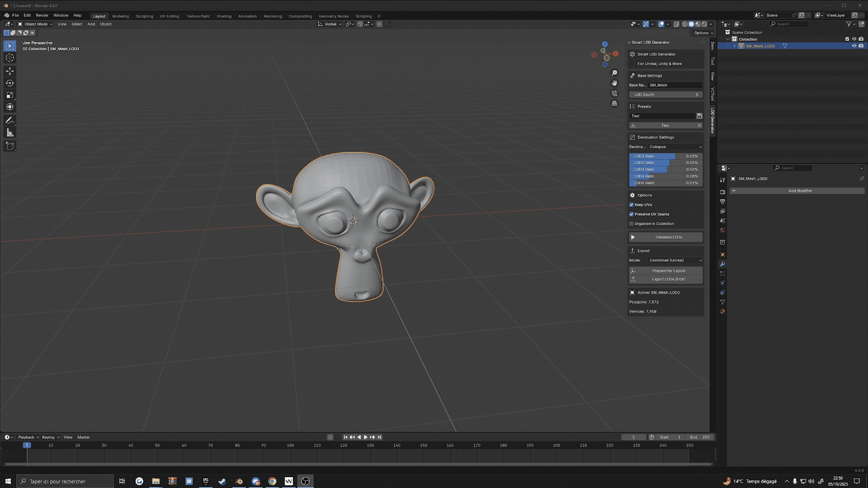
Task: Uncheck Keep UVs option
Action: (632, 205)
